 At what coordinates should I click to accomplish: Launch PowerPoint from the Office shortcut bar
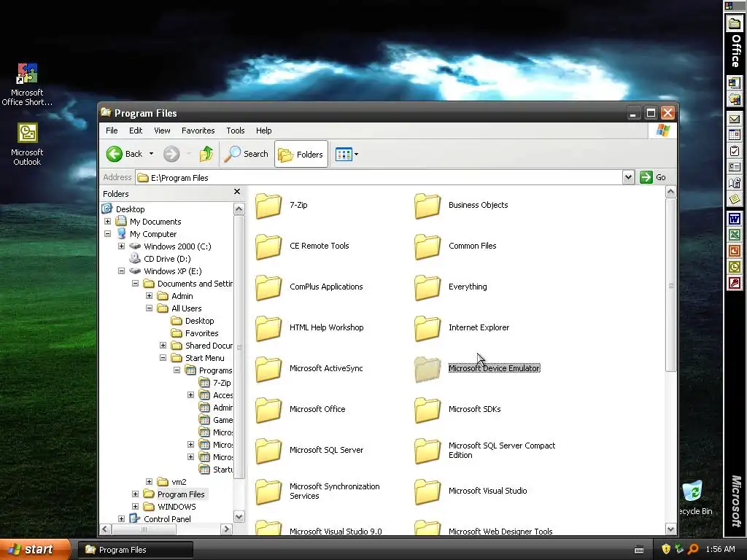(x=734, y=251)
